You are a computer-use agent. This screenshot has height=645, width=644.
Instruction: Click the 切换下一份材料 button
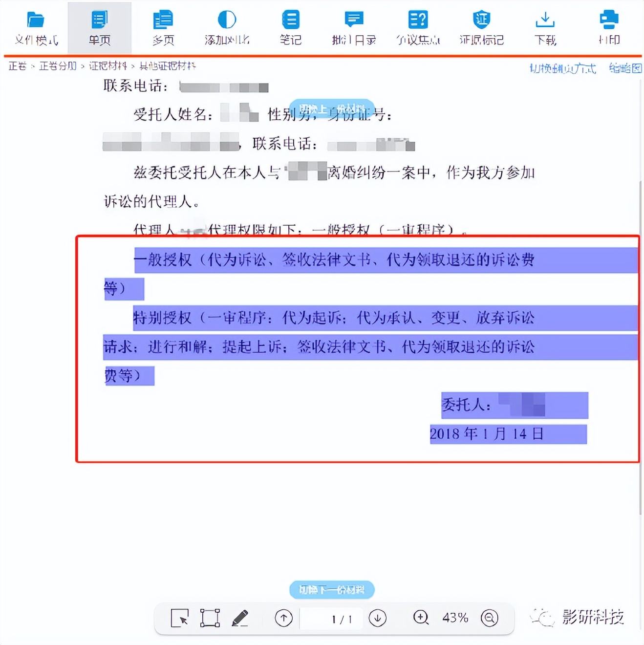[x=331, y=589]
